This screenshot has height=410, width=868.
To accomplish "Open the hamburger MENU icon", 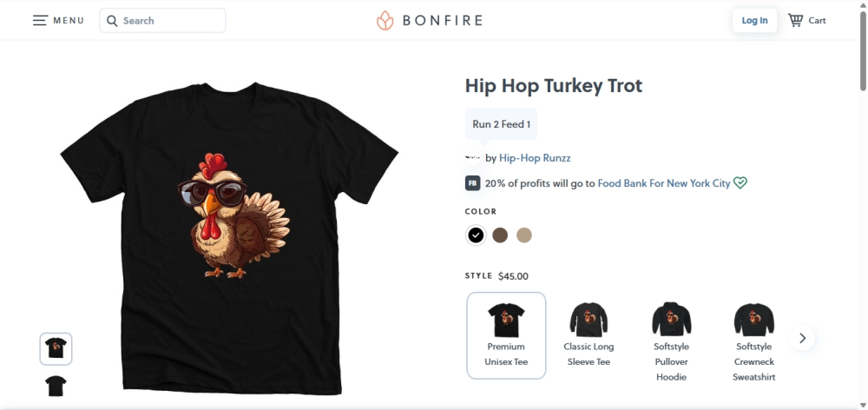I will [x=40, y=21].
